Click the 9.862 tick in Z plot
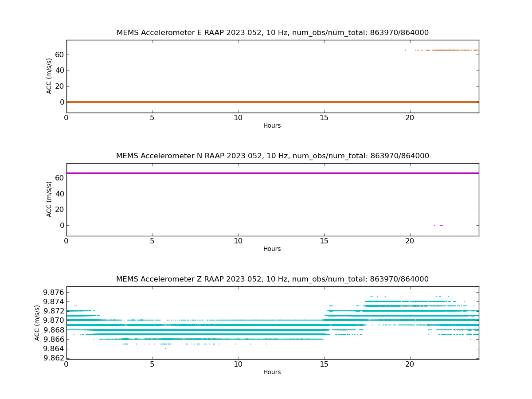This screenshot has width=532, height=399. [x=54, y=358]
